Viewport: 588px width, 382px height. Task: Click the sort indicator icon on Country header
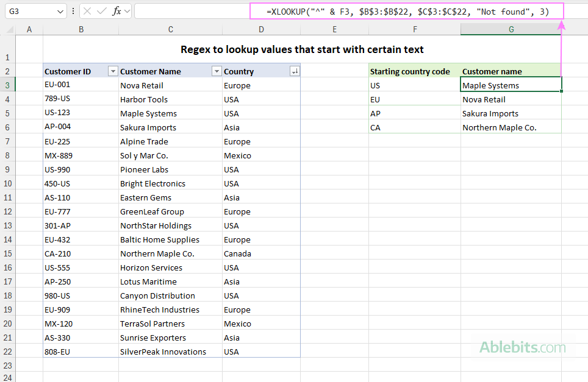click(x=295, y=71)
